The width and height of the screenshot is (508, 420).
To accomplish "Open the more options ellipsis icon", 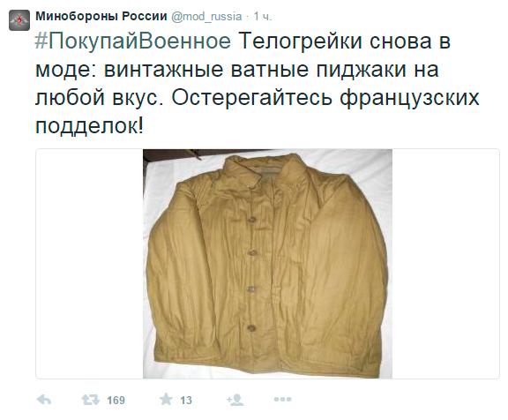I will tap(282, 400).
